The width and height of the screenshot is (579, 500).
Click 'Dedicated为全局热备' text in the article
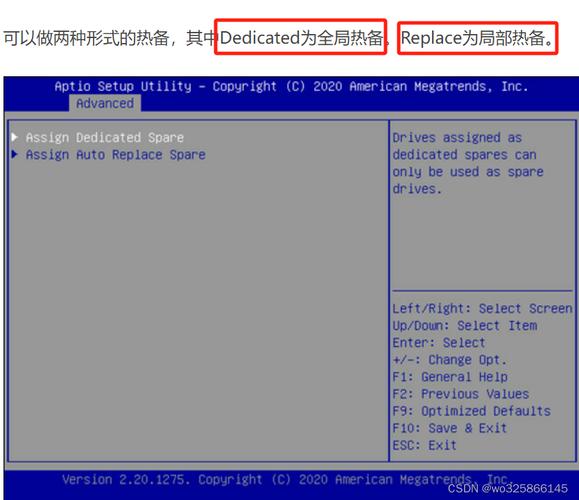pyautogui.click(x=301, y=38)
